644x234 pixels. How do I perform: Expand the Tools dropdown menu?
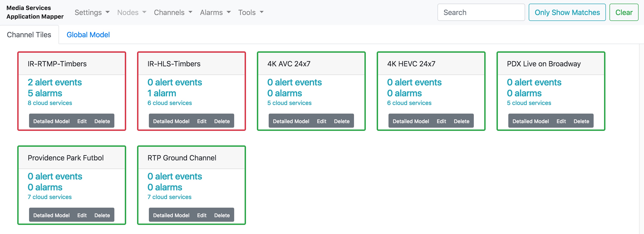click(251, 12)
